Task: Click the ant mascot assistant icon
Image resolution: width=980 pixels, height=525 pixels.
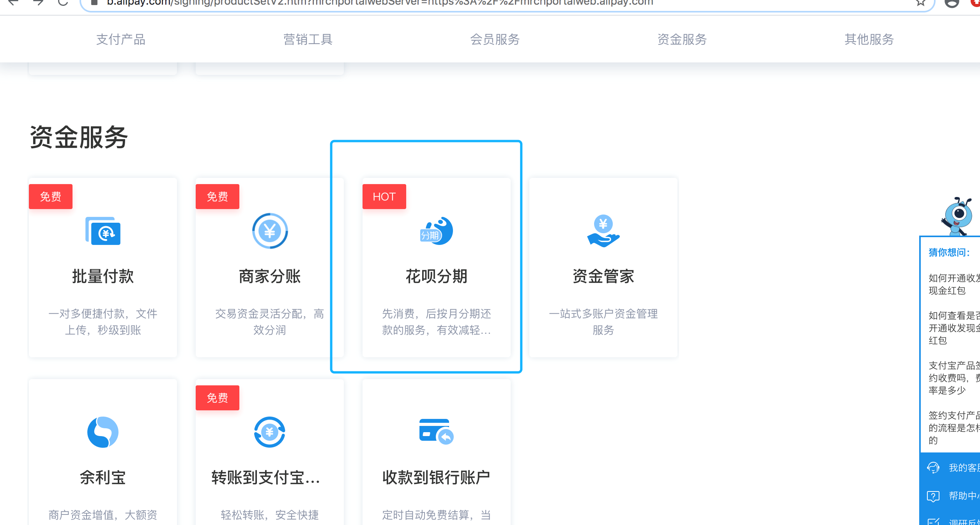Action: point(957,216)
